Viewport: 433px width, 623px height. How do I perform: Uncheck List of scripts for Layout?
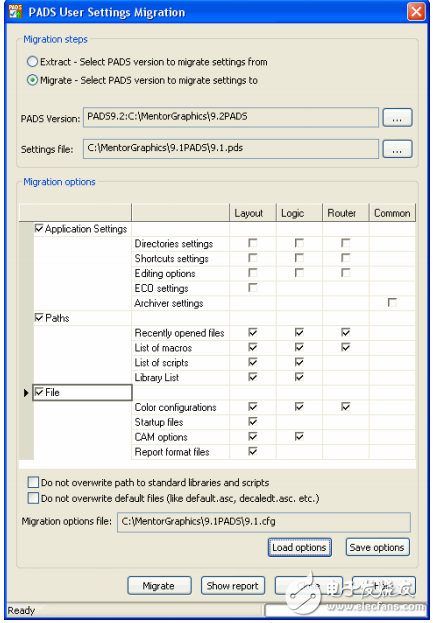(253, 362)
